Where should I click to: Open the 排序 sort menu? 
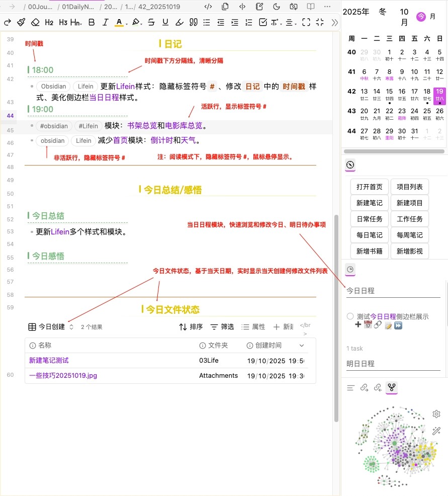[191, 327]
